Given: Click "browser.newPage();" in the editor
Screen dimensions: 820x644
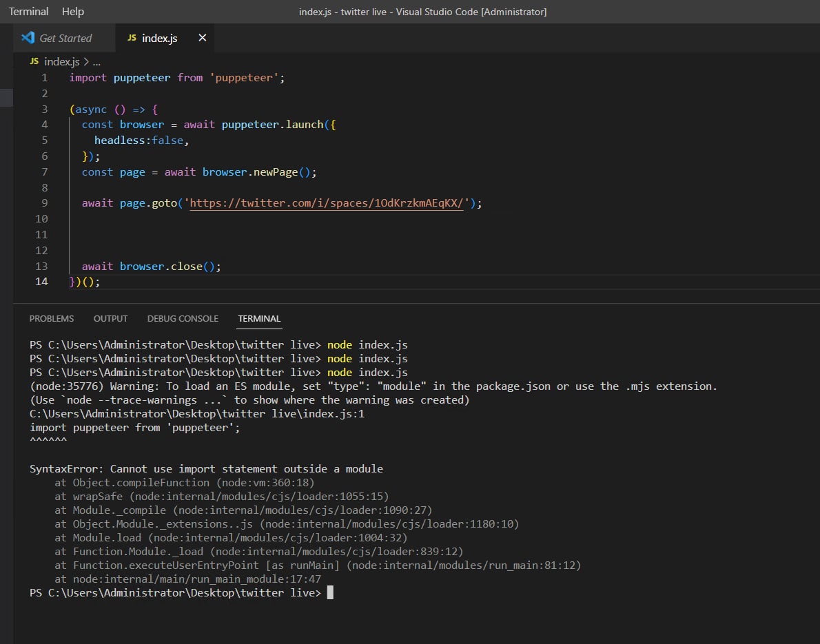Looking at the screenshot, I should click(x=259, y=172).
